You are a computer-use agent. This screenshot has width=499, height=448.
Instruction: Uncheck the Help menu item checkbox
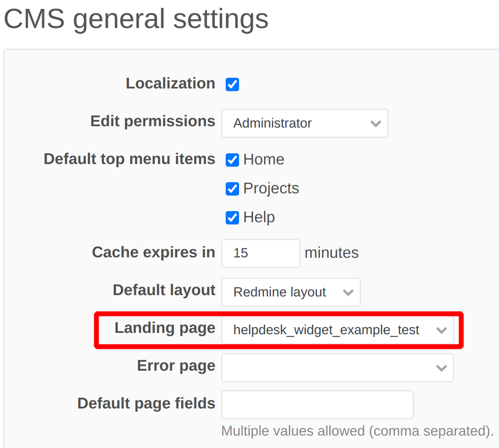coord(232,218)
